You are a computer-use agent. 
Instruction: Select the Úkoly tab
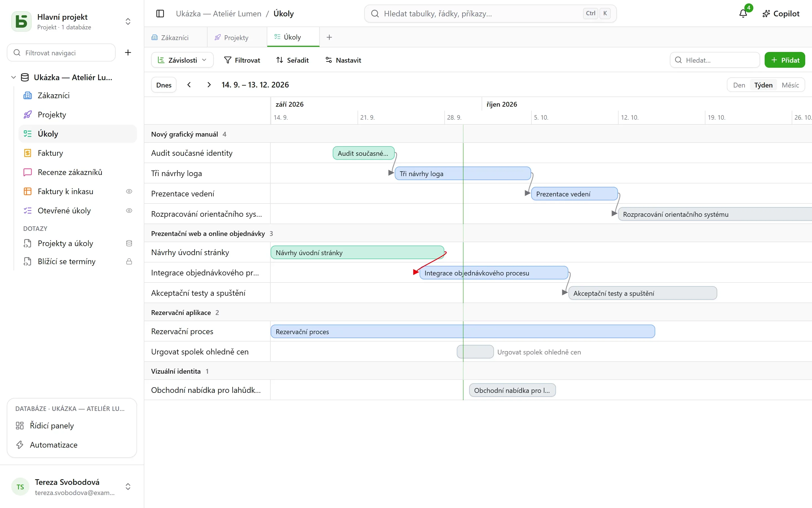point(293,37)
